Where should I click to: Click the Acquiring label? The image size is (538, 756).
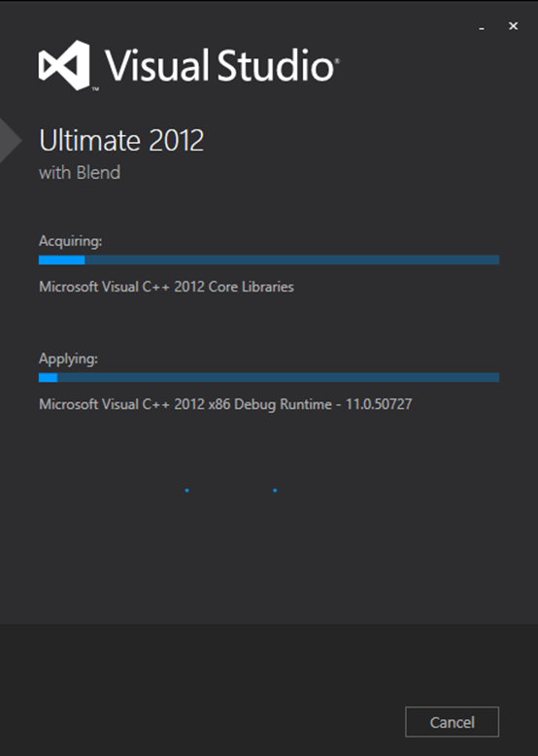tap(70, 241)
